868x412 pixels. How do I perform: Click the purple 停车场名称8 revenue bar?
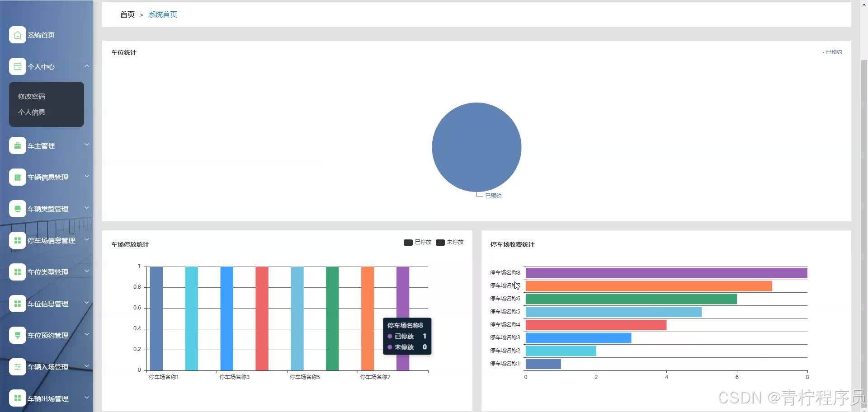(666, 273)
